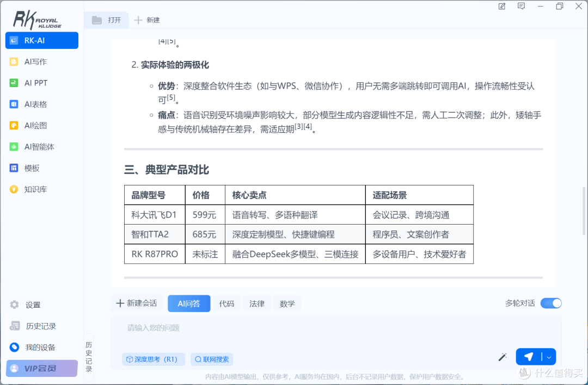Restore the window size via title bar

[x=560, y=7]
